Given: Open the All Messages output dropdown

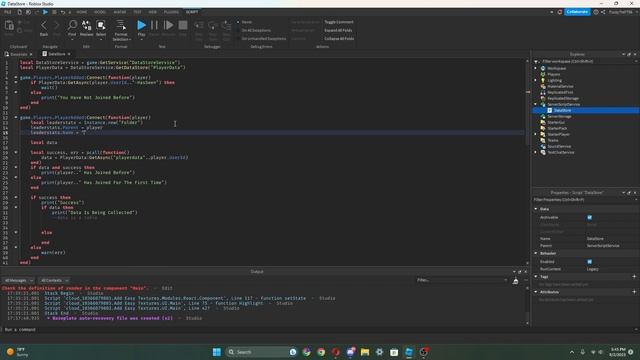Looking at the screenshot, I should pos(19,280).
